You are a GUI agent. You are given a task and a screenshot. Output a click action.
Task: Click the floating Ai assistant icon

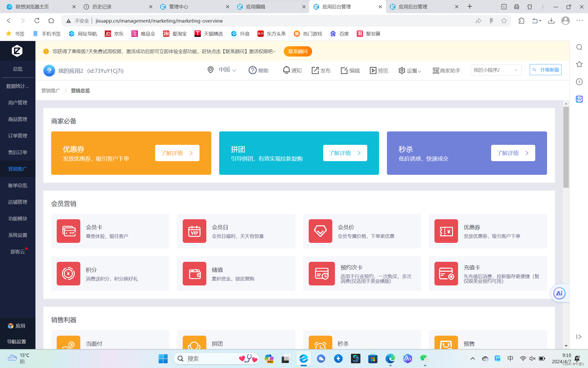pos(559,293)
